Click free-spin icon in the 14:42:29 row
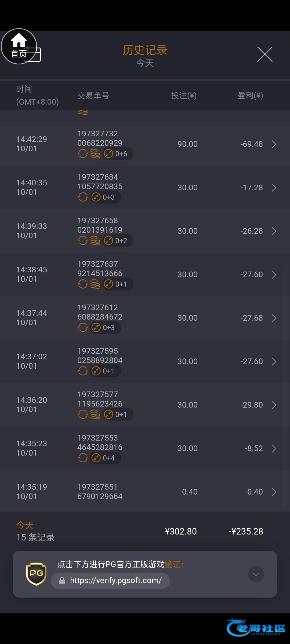Viewport: 290px width, 644px height. 83,154
